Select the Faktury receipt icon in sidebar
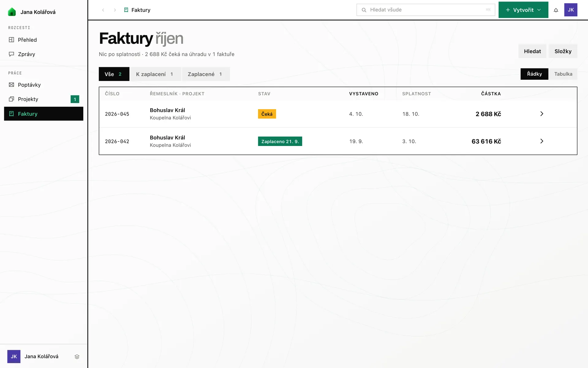This screenshot has width=588, height=368. pyautogui.click(x=12, y=114)
